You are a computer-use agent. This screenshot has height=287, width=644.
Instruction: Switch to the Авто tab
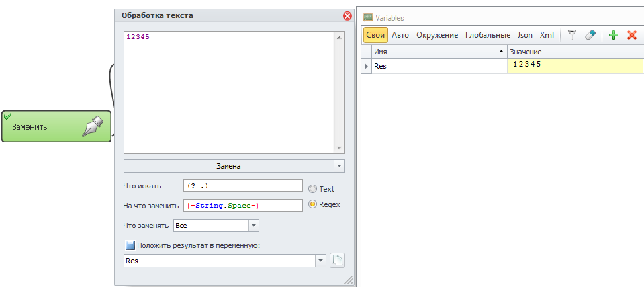[400, 35]
